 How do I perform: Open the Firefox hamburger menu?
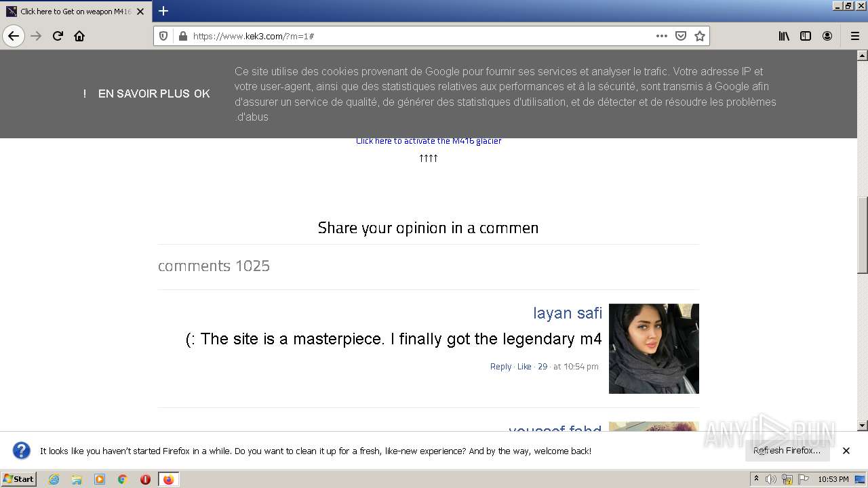coord(854,36)
